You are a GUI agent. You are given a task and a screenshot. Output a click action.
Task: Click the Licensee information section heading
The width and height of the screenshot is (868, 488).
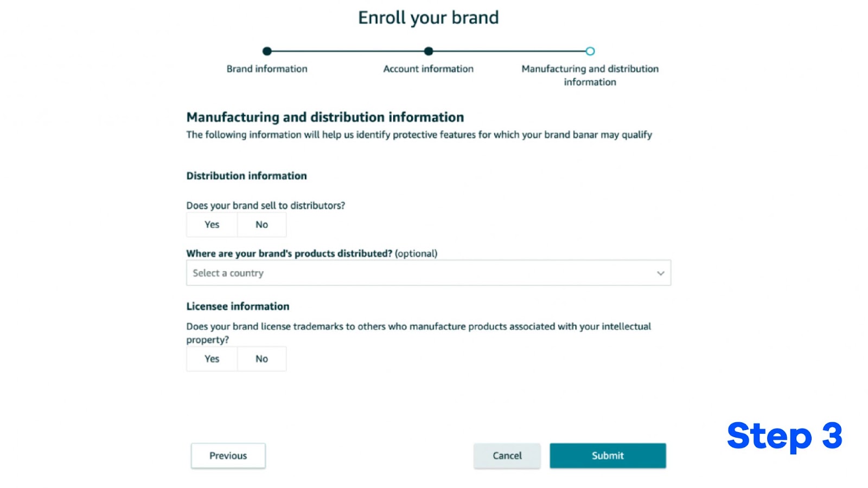tap(238, 306)
